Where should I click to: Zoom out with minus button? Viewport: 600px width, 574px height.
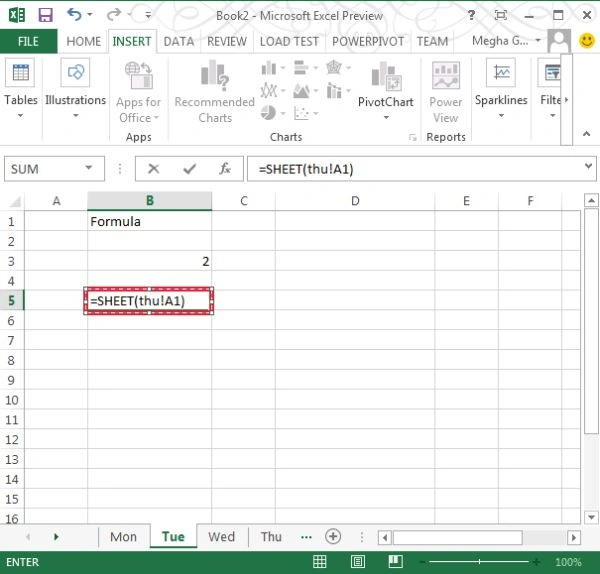pos(422,562)
